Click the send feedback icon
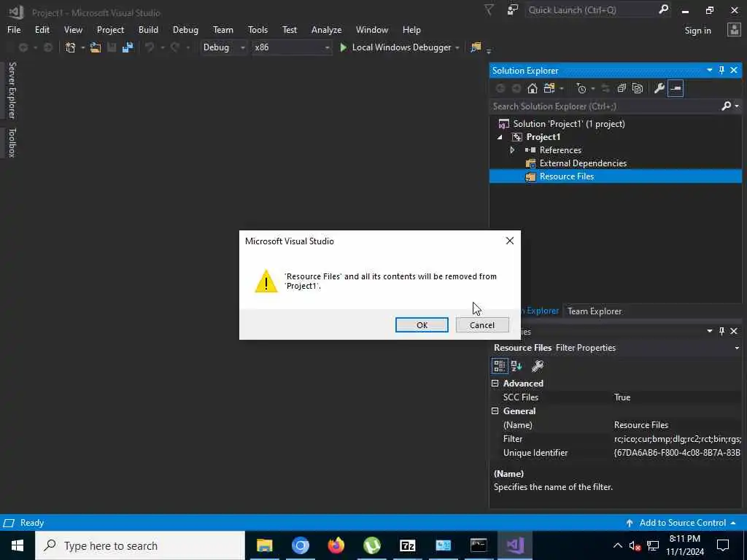Viewport: 747px width, 560px height. [513, 10]
